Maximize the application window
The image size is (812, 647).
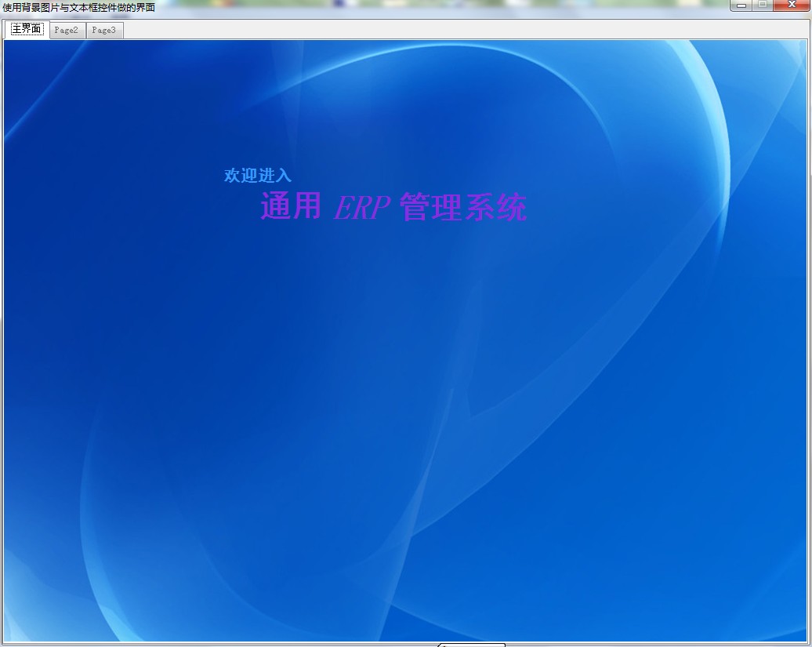click(763, 5)
